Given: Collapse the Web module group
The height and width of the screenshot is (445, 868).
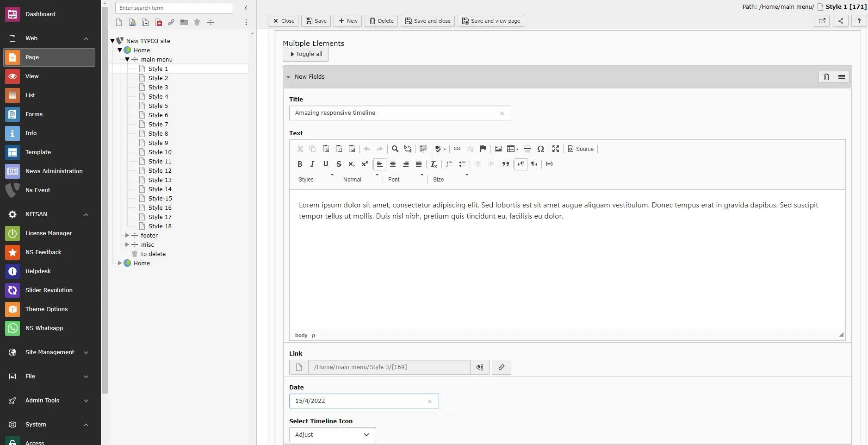Looking at the screenshot, I should point(86,38).
